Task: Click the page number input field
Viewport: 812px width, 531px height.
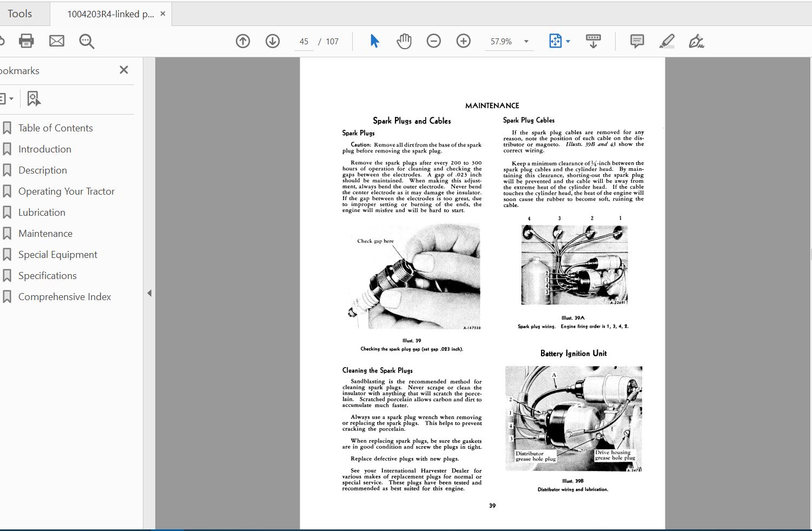Action: click(303, 41)
